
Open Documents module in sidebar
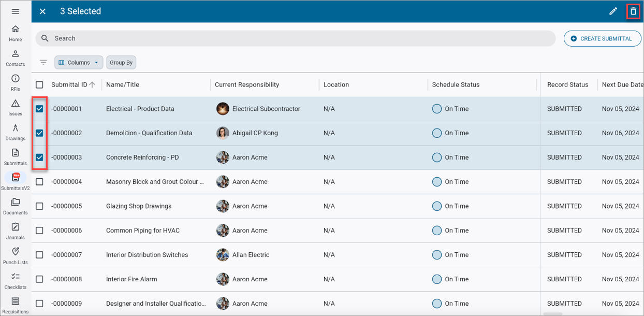pyautogui.click(x=16, y=207)
